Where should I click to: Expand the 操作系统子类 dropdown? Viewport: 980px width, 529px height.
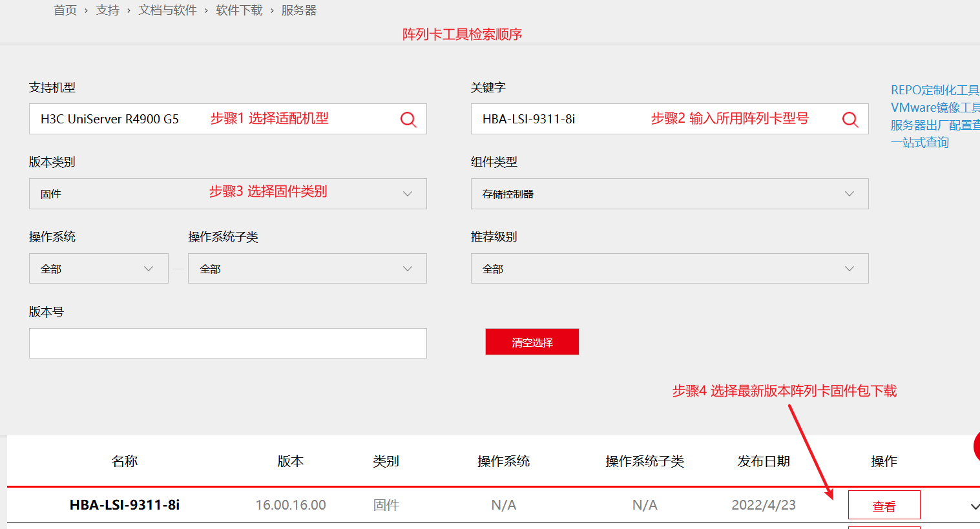pyautogui.click(x=307, y=269)
